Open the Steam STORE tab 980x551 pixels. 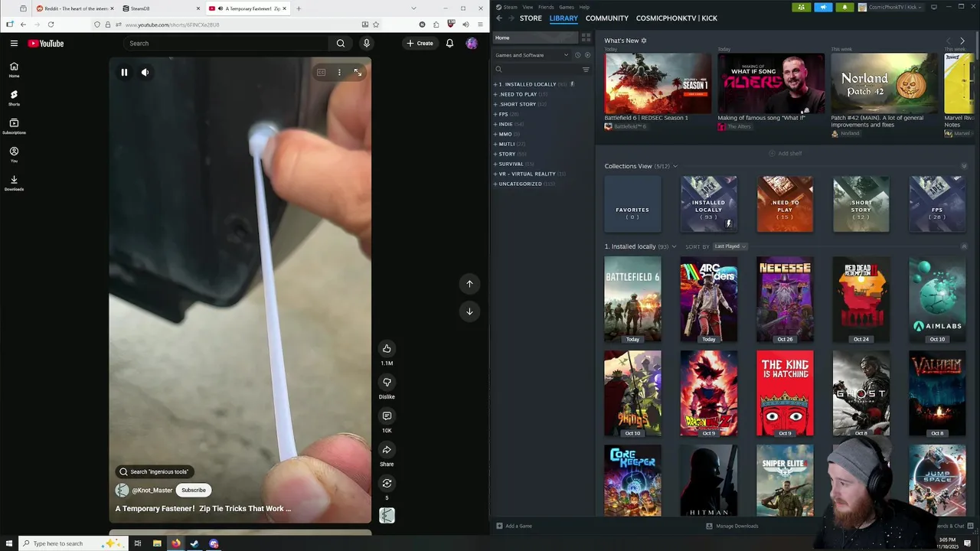[531, 18]
